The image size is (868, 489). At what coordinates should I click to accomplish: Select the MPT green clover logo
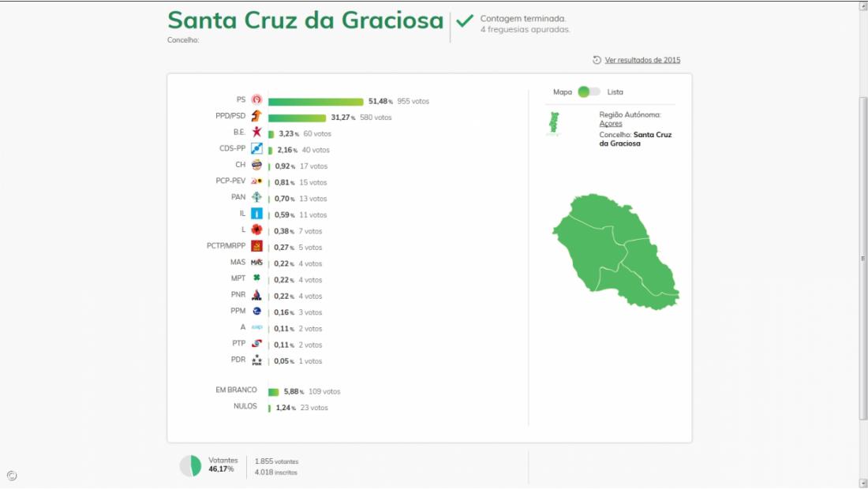click(256, 279)
